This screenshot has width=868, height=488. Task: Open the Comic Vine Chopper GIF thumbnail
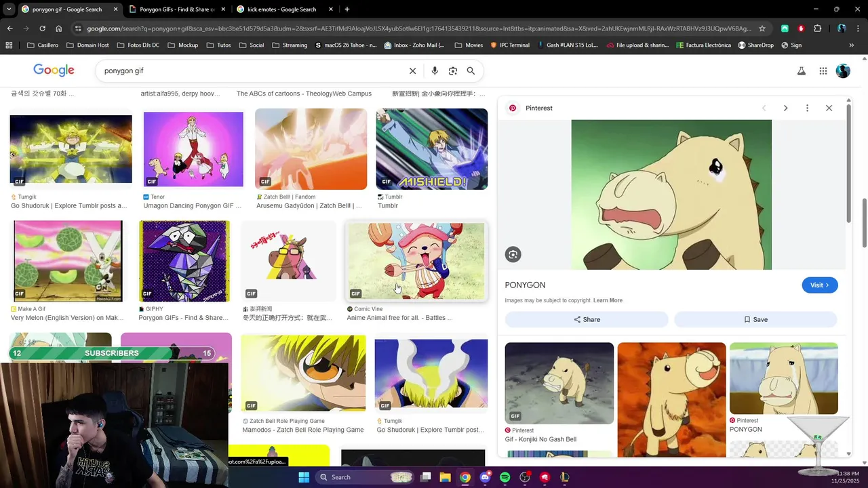(x=416, y=261)
